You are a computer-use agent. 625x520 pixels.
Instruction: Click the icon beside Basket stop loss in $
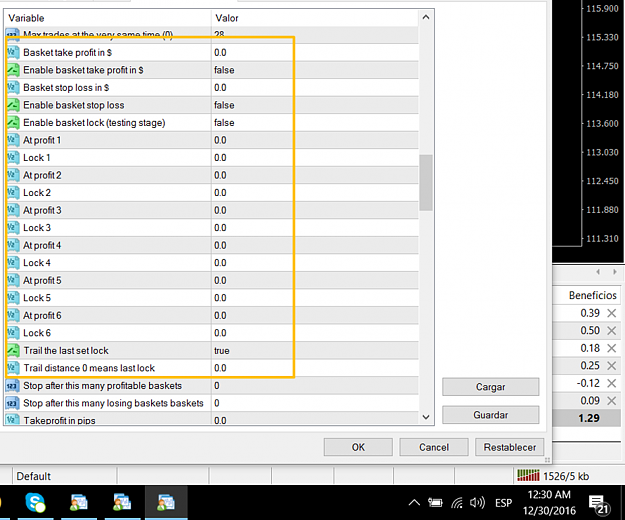click(x=13, y=87)
